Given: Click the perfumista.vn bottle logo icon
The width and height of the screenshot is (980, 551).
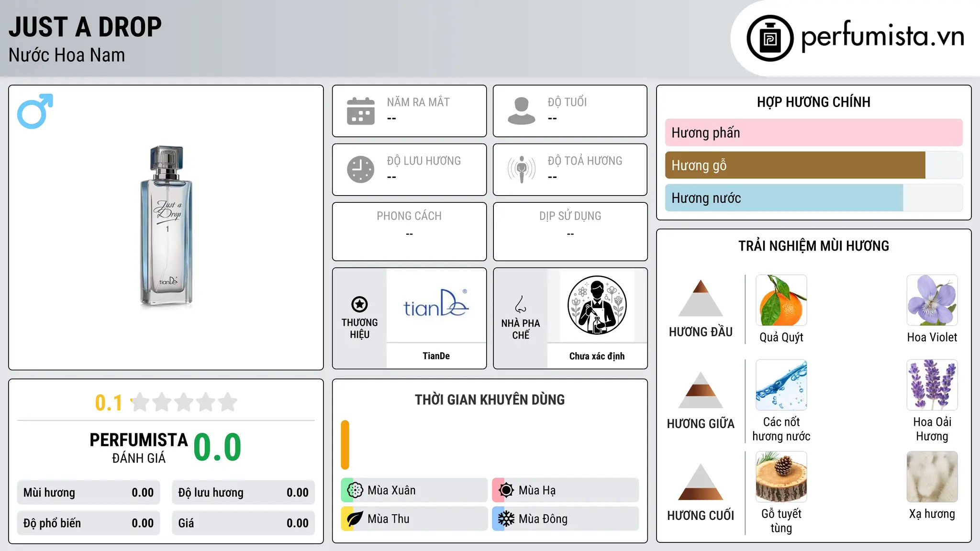Looking at the screenshot, I should tap(770, 38).
